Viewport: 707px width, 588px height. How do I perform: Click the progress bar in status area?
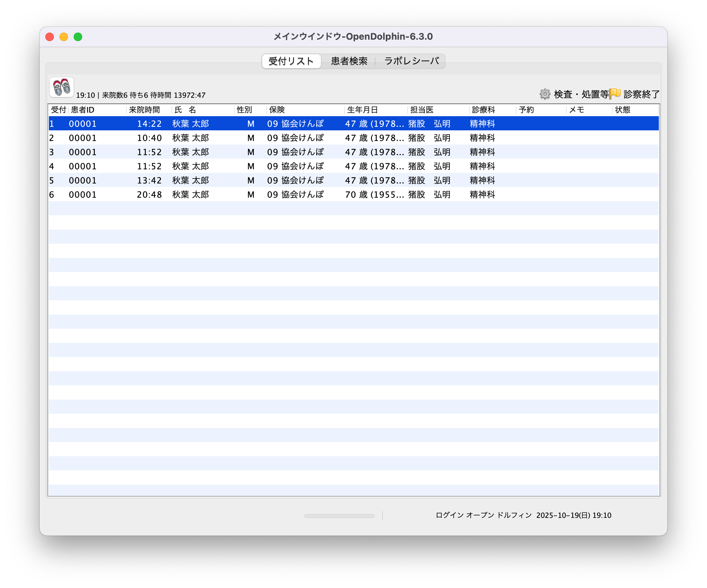pos(339,516)
